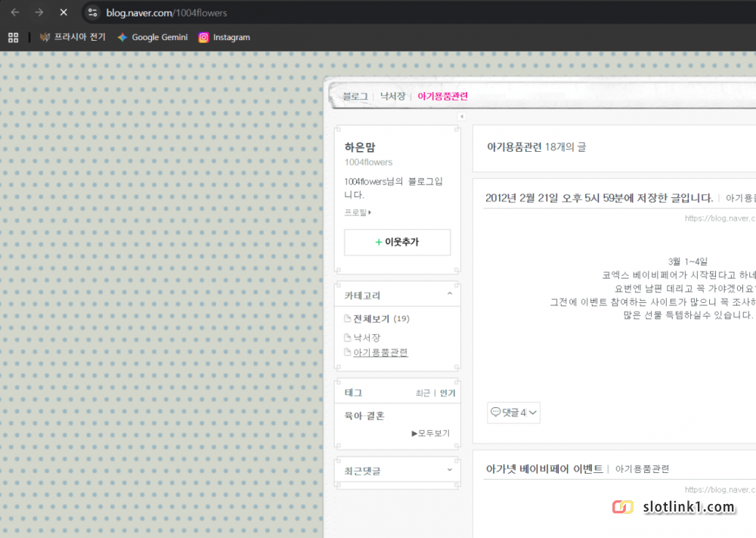The image size is (756, 538).
Task: Click the 모두보기 link under tags
Action: (x=430, y=433)
